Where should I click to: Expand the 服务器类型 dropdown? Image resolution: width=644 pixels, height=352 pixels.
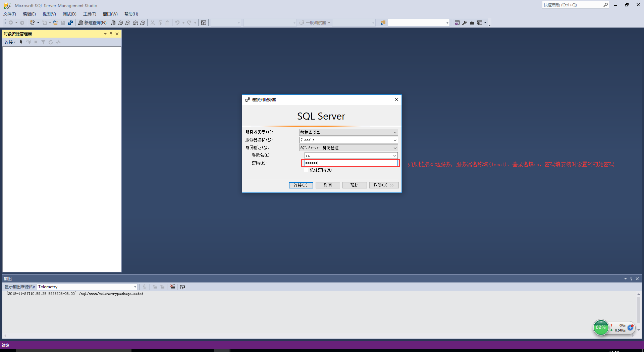coord(395,132)
